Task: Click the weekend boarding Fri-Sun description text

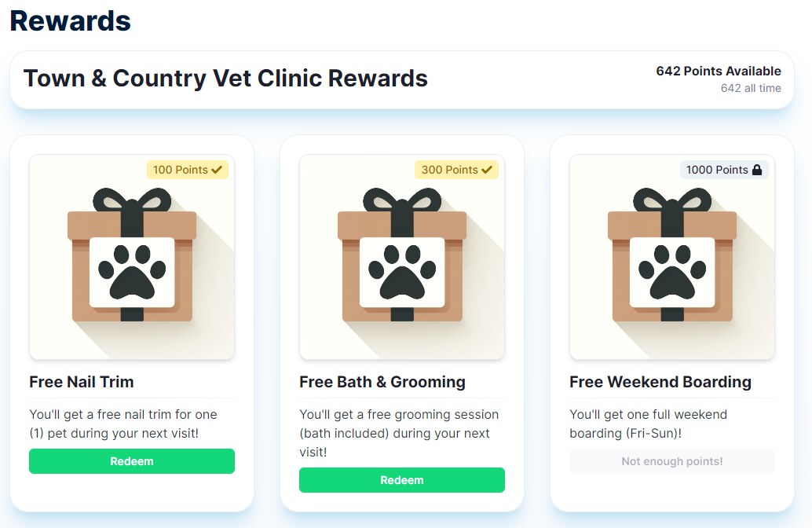Action: 649,423
